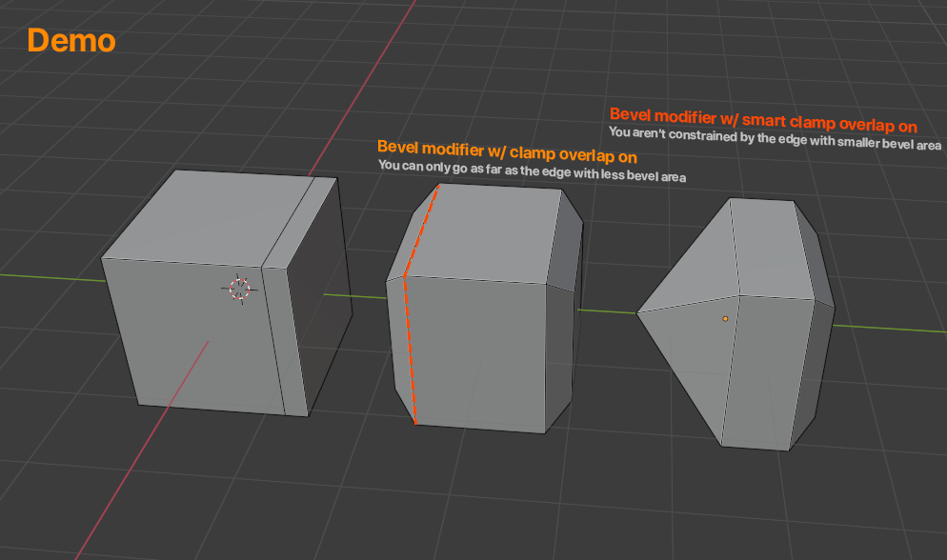Click the 3D cursor crosshair on the cube

pyautogui.click(x=239, y=290)
